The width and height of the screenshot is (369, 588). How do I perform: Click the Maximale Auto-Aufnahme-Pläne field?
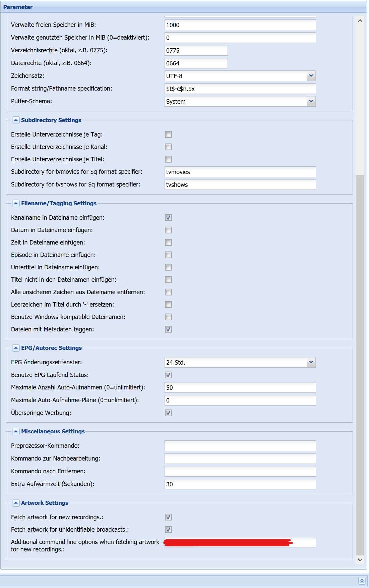pos(240,400)
